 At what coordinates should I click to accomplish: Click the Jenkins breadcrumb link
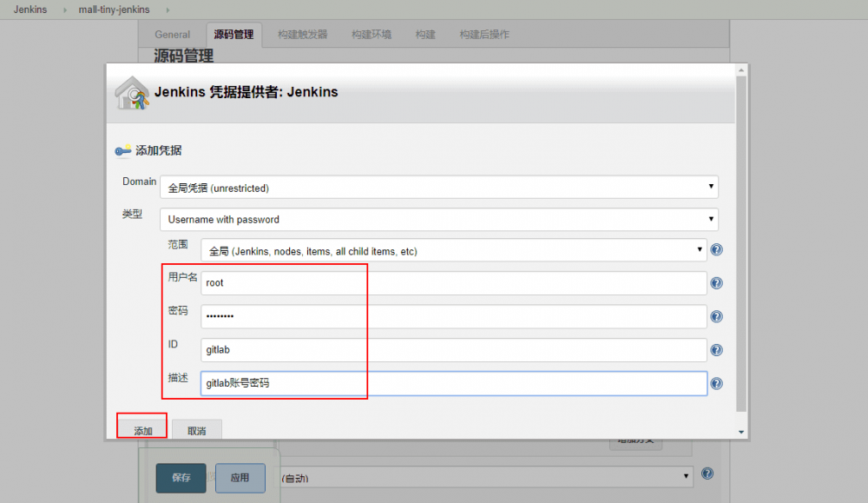[30, 10]
